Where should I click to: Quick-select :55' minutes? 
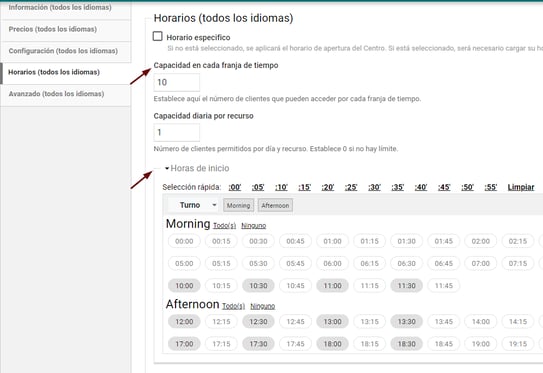[x=491, y=187]
